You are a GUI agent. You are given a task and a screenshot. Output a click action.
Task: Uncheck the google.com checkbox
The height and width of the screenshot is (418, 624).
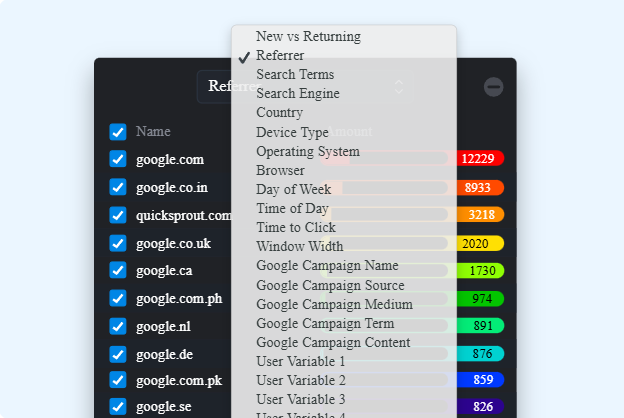click(x=118, y=159)
